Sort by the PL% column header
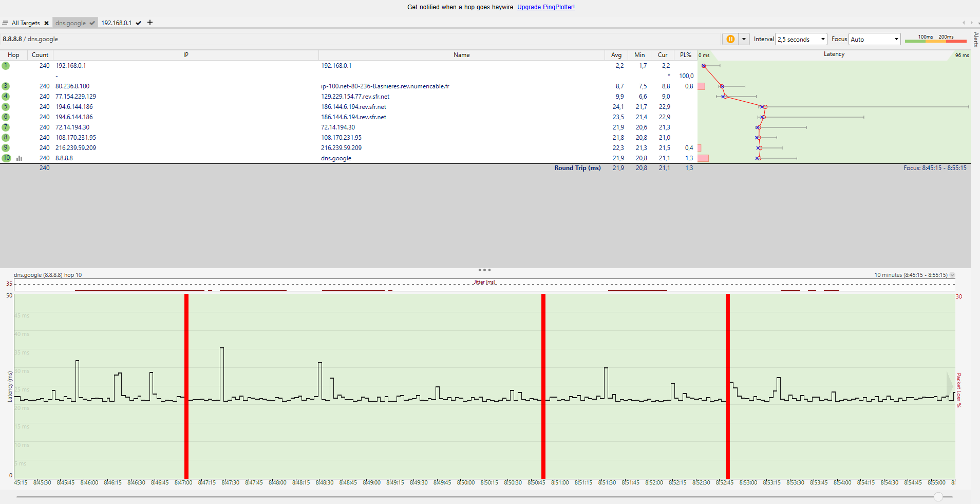The height and width of the screenshot is (504, 980). tap(685, 55)
